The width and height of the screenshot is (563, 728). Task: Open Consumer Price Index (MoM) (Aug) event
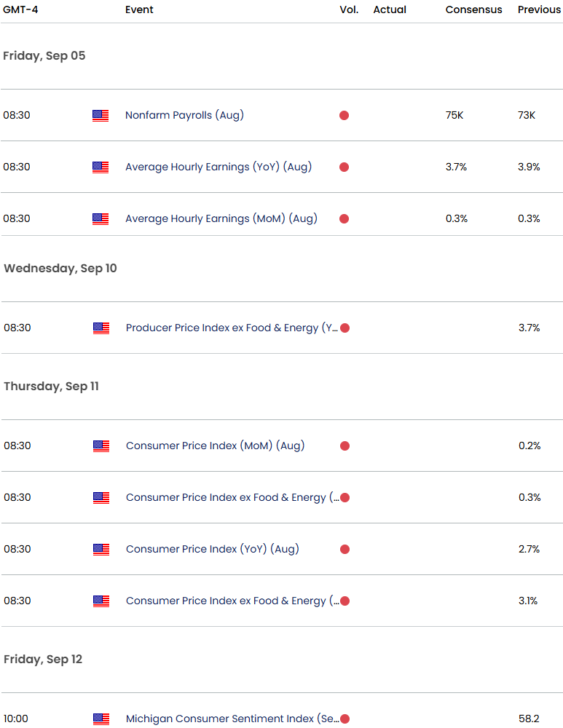[215, 446]
